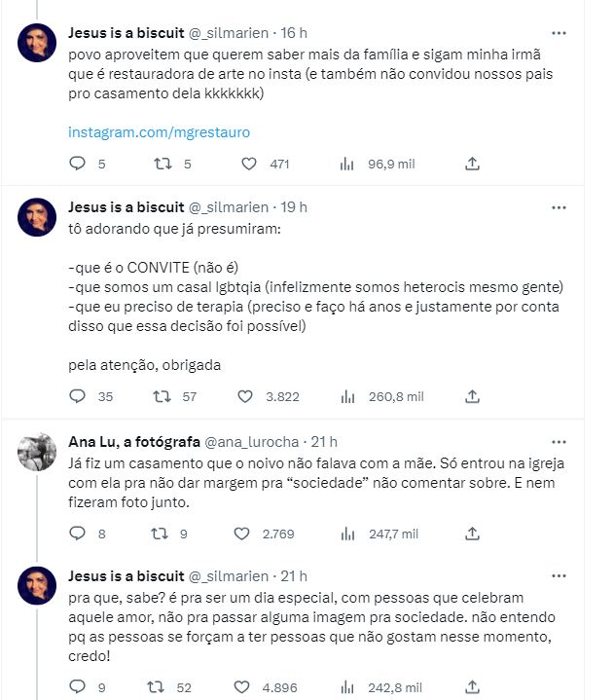Share the tweet about CONVITE assumptions
Viewport: 614px width, 700px height.
pos(472,396)
